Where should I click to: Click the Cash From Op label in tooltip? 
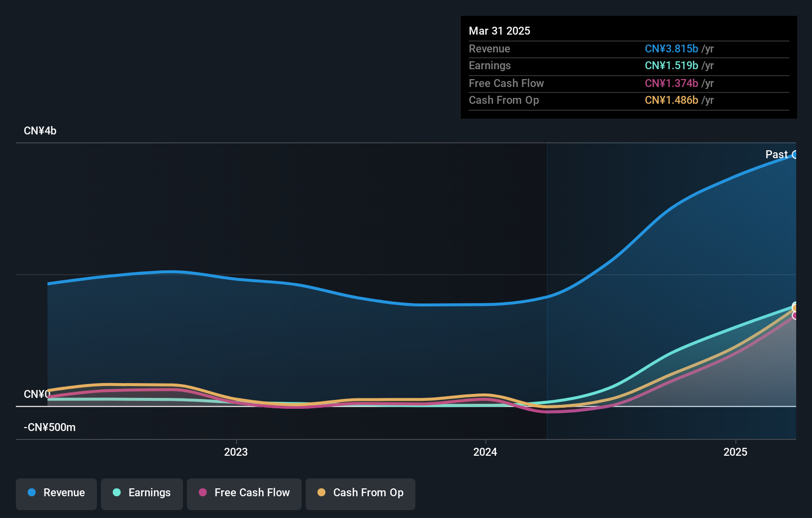[x=503, y=100]
